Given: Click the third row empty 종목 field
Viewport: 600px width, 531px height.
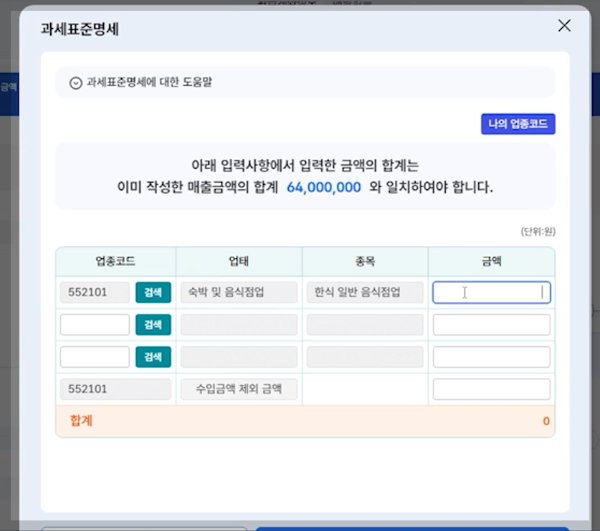Looking at the screenshot, I should pos(365,357).
